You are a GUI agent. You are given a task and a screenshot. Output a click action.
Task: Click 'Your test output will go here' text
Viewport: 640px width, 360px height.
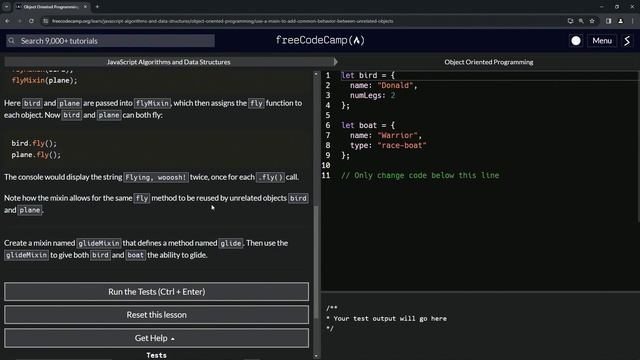point(390,318)
